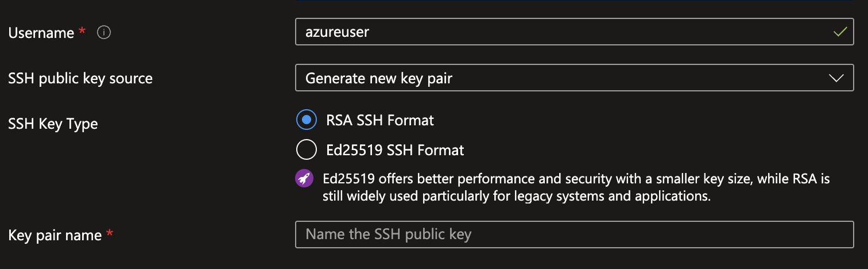Click the red asterisk next to Username
868x269 pixels.
(82, 32)
